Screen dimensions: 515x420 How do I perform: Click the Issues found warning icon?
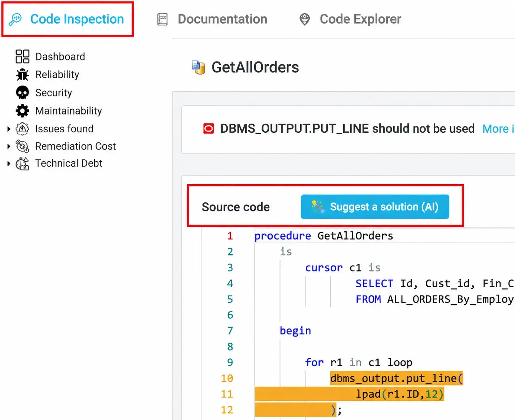coord(22,129)
